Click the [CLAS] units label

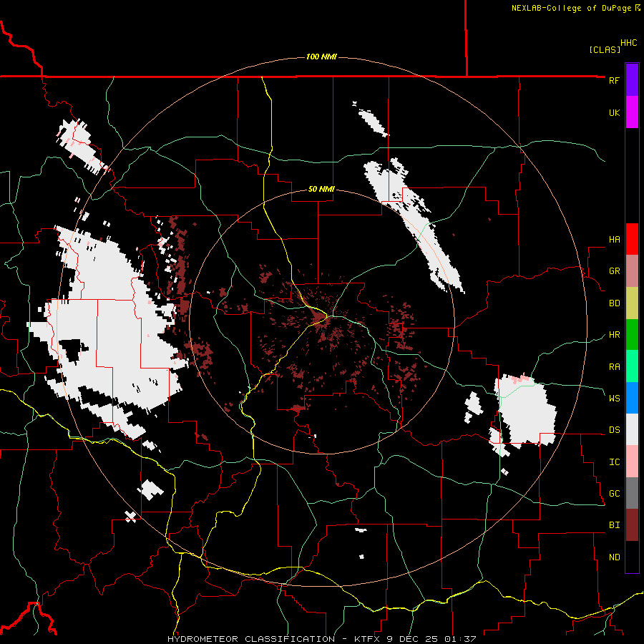(605, 49)
